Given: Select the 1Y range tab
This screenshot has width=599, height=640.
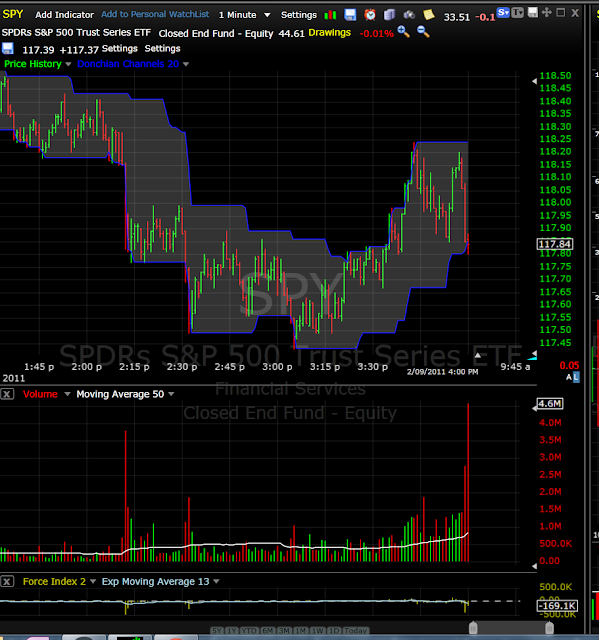Looking at the screenshot, I should pos(232,631).
